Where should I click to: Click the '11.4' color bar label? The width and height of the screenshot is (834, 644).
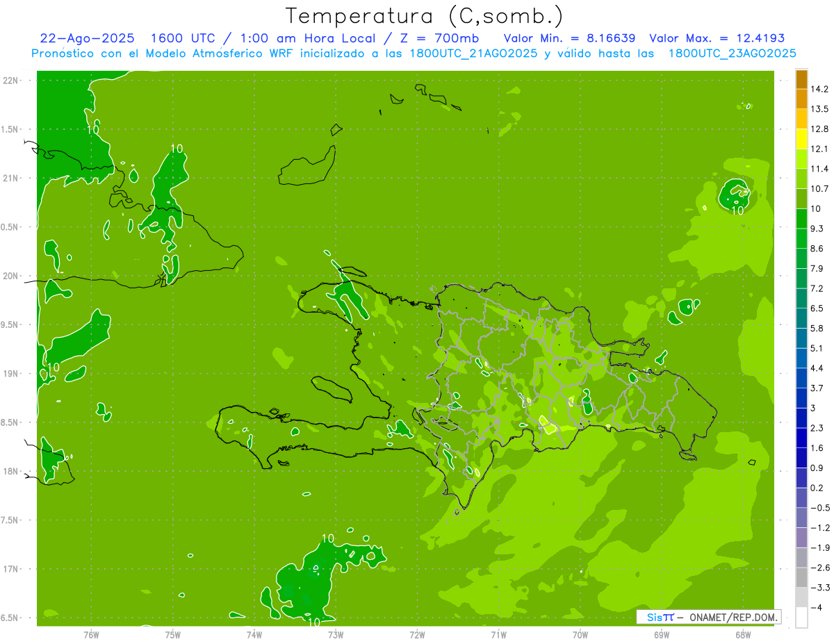pos(819,169)
